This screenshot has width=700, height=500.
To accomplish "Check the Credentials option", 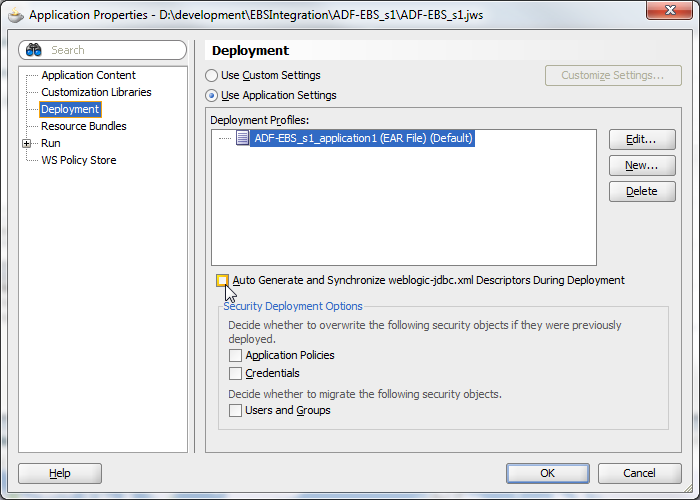I will tap(235, 373).
